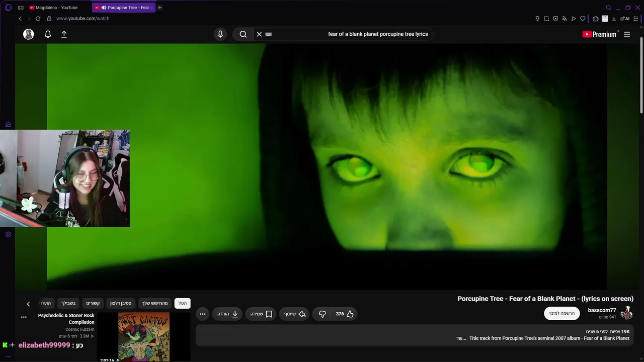Click the video title 'Porcupine Tree - Fear of a Blank Planet'
Screen dimensions: 644x362
[545, 299]
